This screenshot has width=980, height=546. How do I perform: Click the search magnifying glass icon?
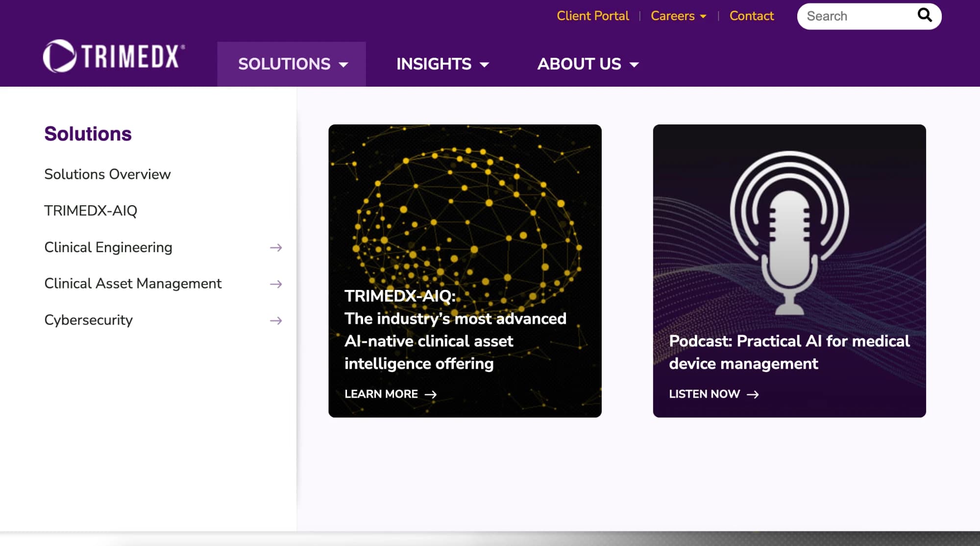click(x=925, y=15)
